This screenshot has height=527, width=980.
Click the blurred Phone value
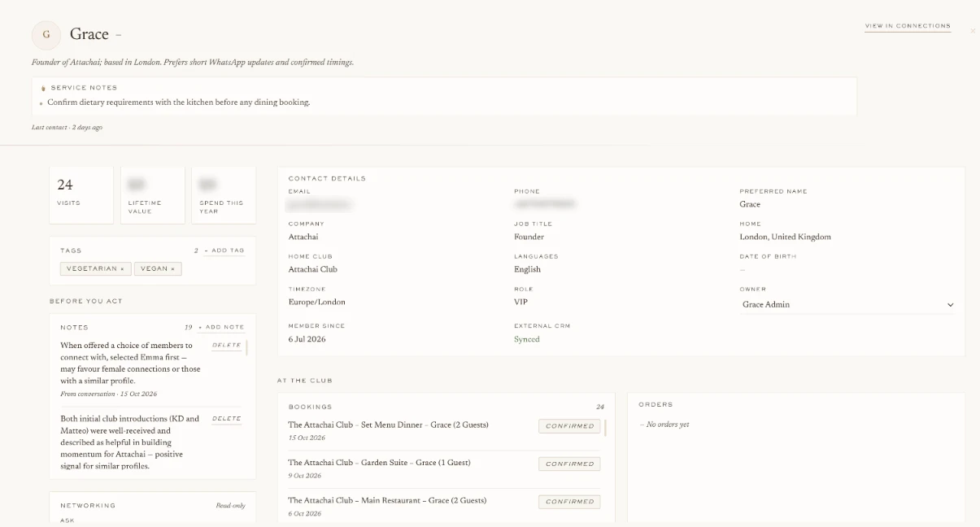pos(545,204)
